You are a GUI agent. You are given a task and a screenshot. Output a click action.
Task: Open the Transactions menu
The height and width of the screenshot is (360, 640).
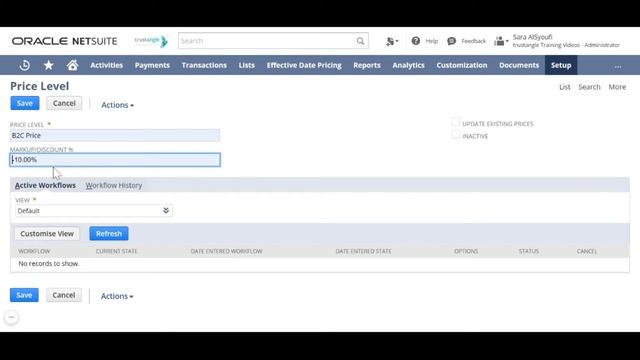pyautogui.click(x=204, y=65)
